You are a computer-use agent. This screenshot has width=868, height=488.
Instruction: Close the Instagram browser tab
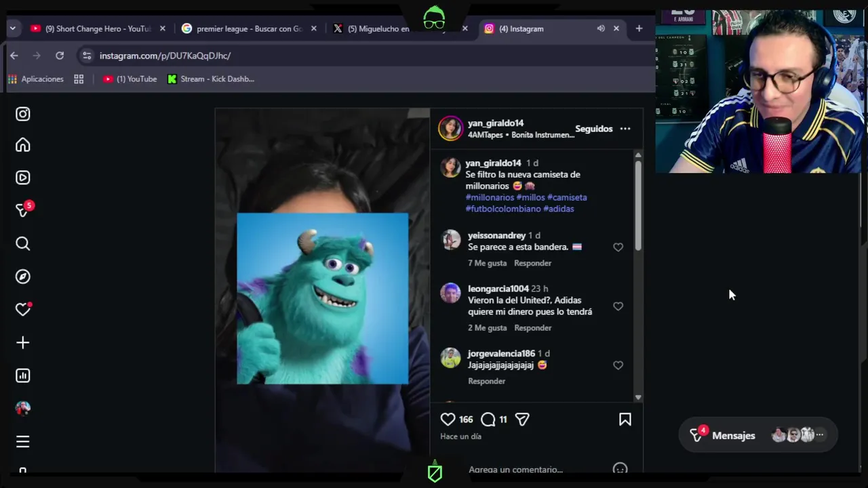pyautogui.click(x=616, y=28)
